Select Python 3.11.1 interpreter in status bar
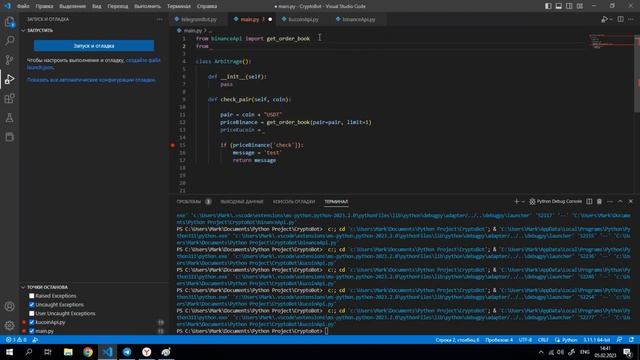The height and width of the screenshot is (360, 640). [x=596, y=340]
